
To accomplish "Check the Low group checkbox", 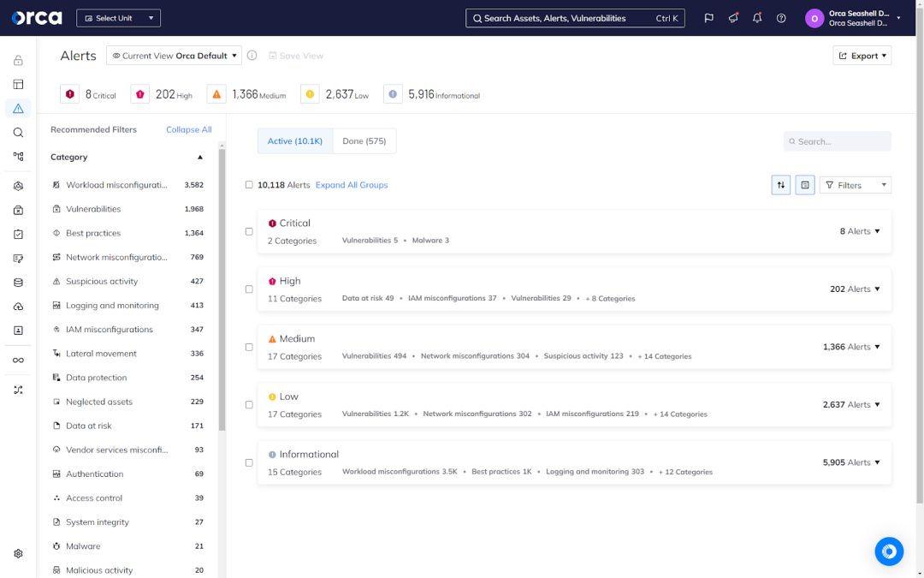I will [x=249, y=405].
